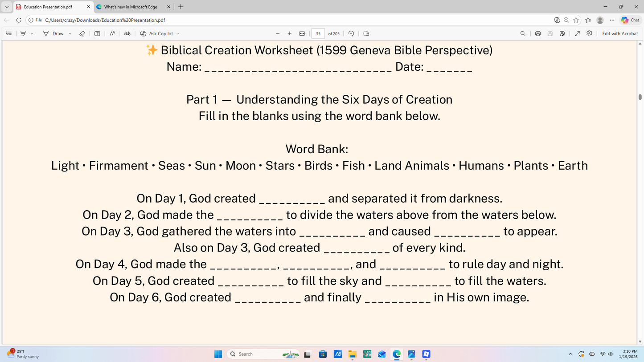644x362 pixels.
Task: Switch the Page view layout
Action: (x=366, y=33)
